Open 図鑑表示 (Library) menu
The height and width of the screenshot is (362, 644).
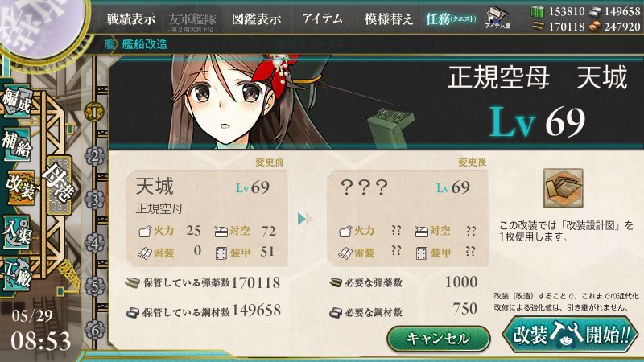click(x=256, y=19)
